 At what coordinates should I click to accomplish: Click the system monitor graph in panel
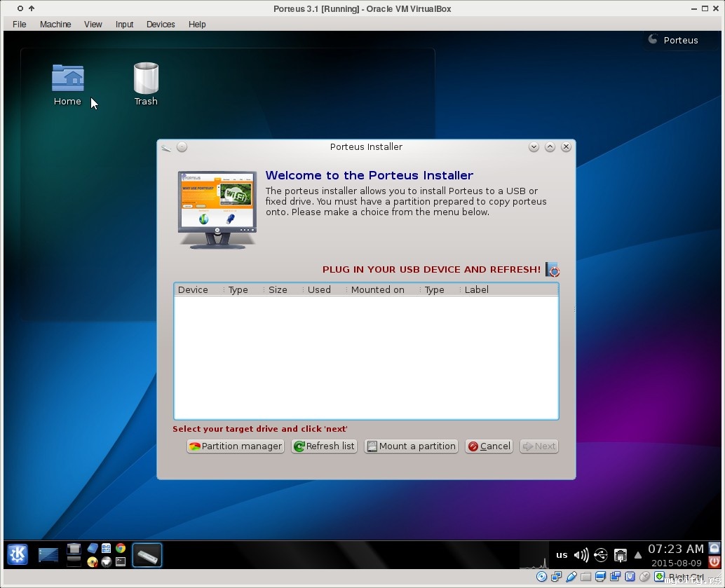534,556
